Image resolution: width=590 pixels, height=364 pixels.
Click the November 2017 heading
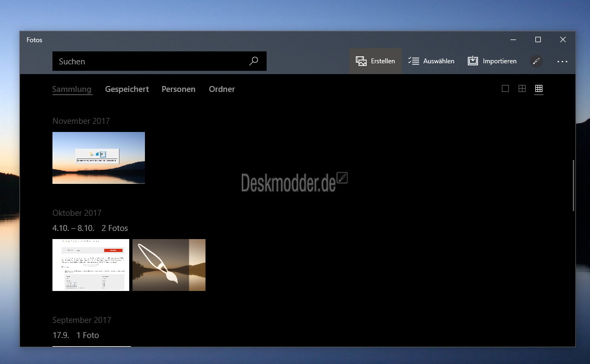click(x=81, y=121)
